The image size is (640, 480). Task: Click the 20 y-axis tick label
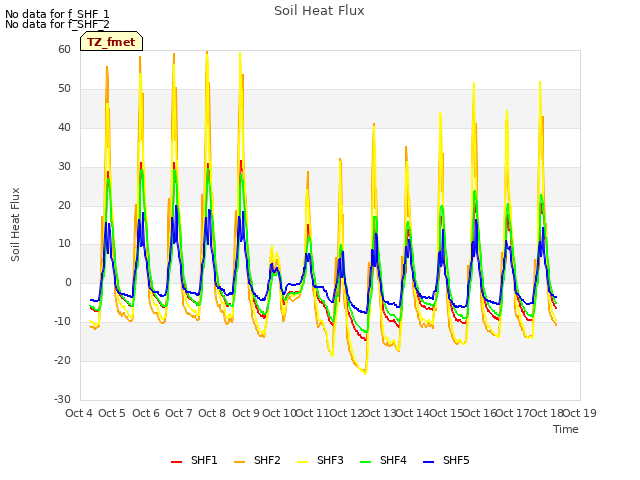click(x=64, y=205)
